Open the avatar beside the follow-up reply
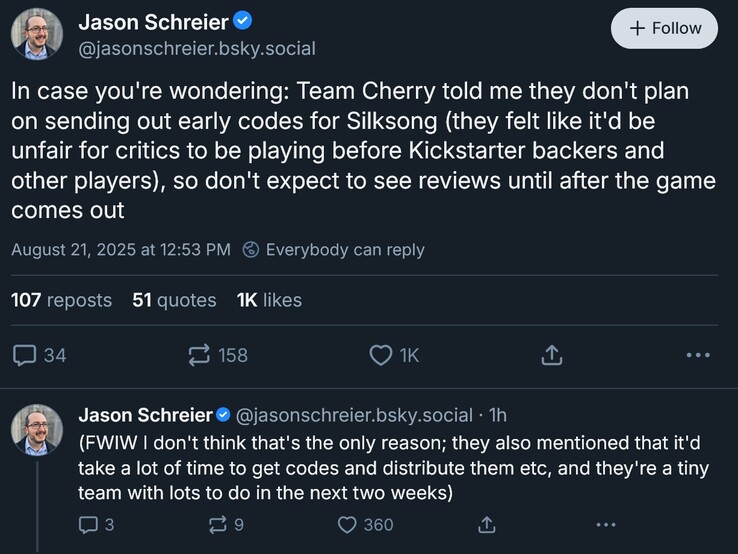This screenshot has width=738, height=554. [37, 431]
